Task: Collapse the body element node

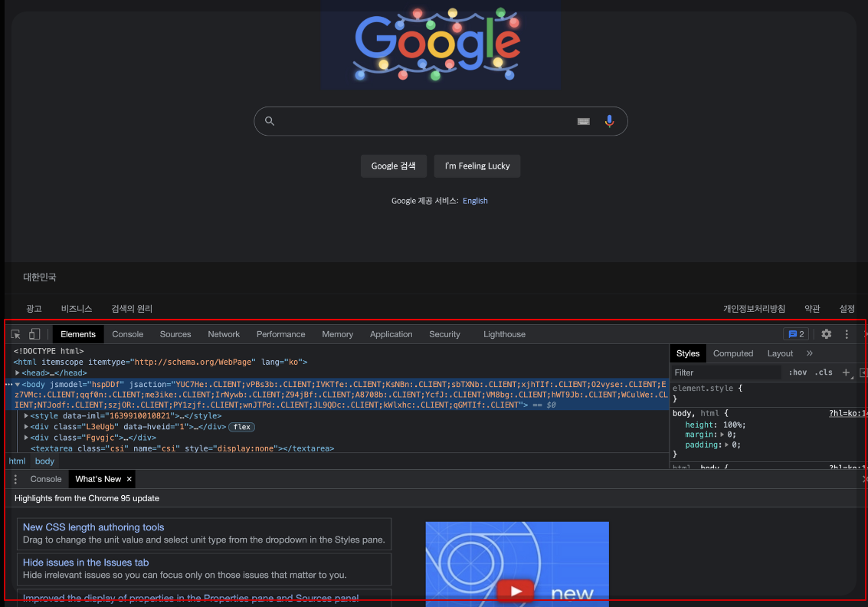Action: pos(18,384)
